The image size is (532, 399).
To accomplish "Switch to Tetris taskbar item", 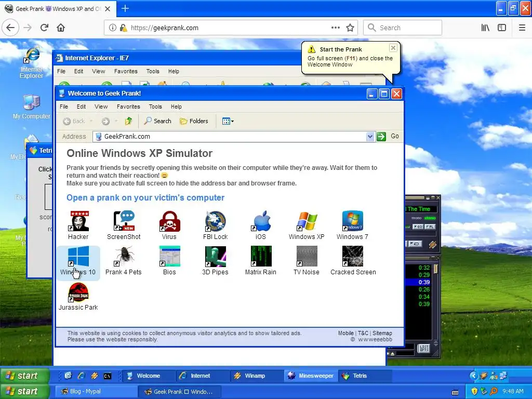I will pyautogui.click(x=365, y=376).
